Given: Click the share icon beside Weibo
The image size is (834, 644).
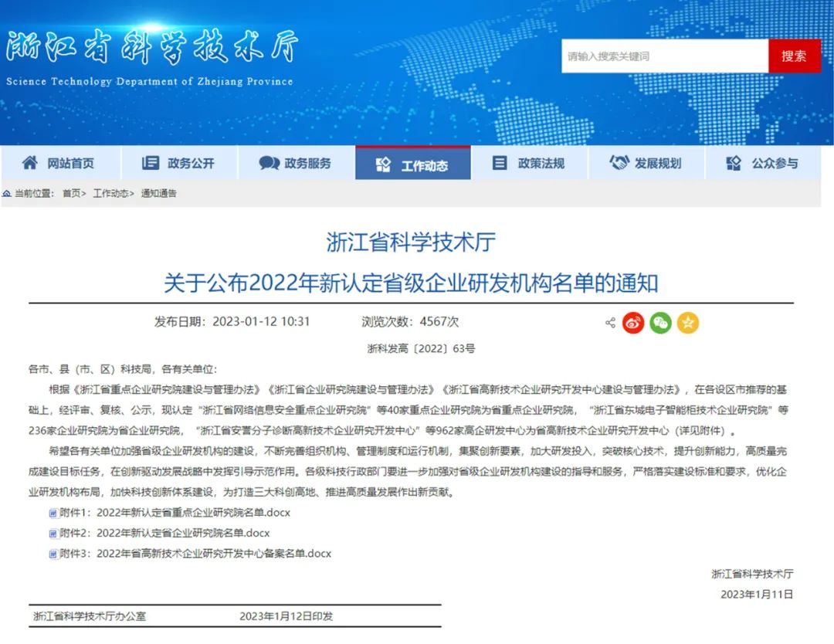Looking at the screenshot, I should (x=610, y=323).
